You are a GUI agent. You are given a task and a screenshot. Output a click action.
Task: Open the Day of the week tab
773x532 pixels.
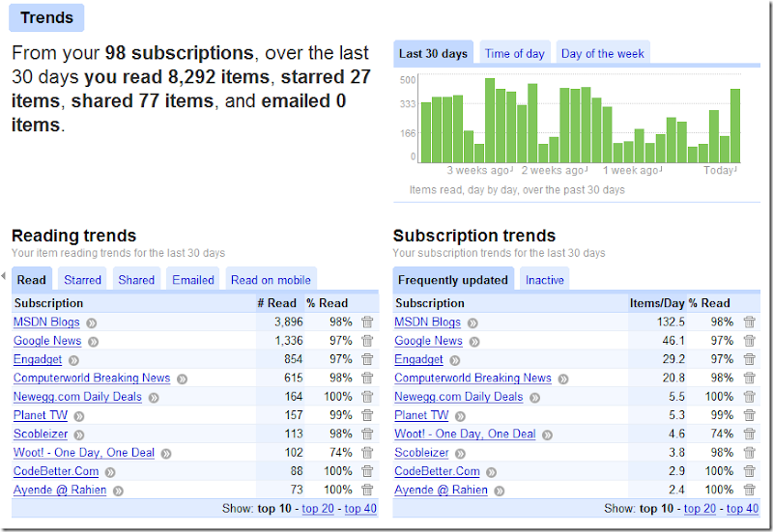(602, 54)
